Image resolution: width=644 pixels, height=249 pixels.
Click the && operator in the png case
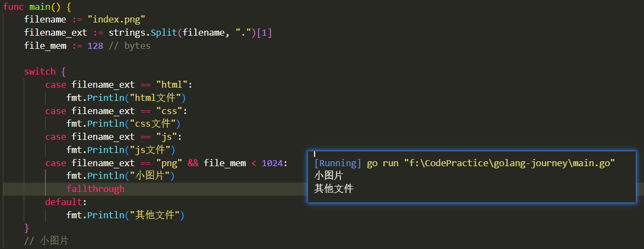(193, 163)
